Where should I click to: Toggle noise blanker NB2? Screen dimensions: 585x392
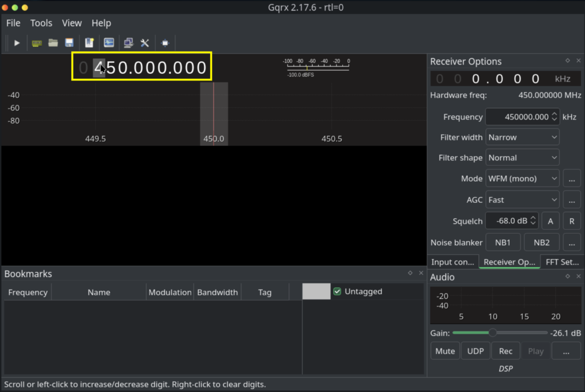542,243
